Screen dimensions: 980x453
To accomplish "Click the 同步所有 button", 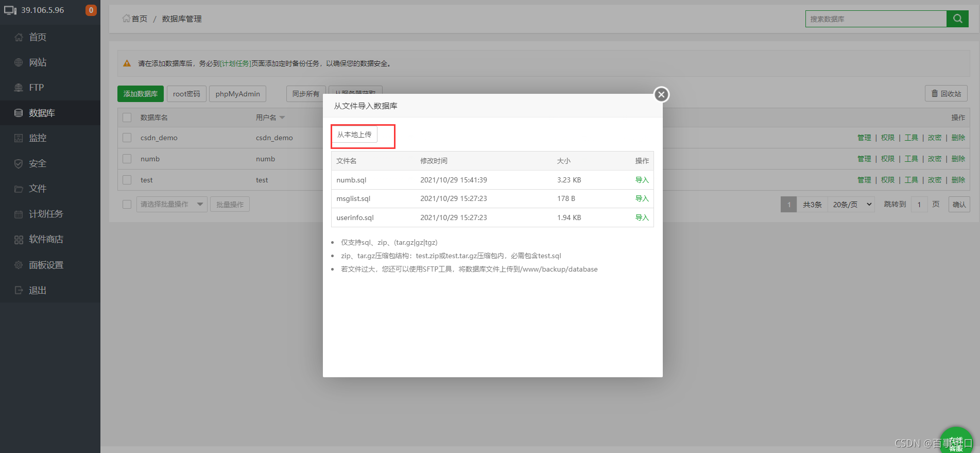I will [306, 94].
